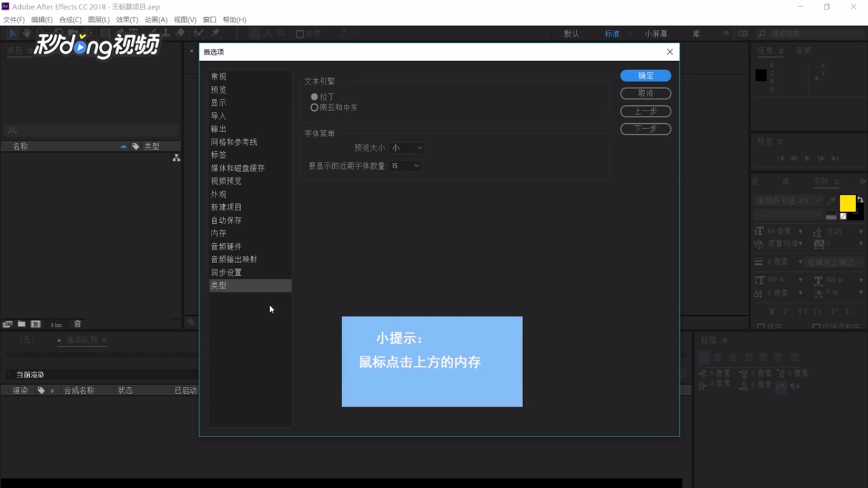Select the Zoom tool

pos(40,33)
